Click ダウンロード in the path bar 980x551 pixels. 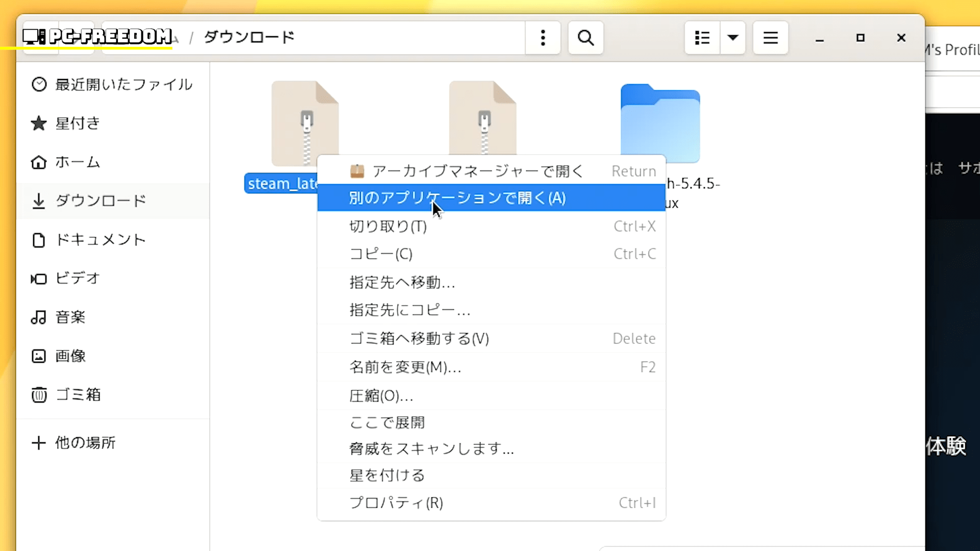pos(249,37)
